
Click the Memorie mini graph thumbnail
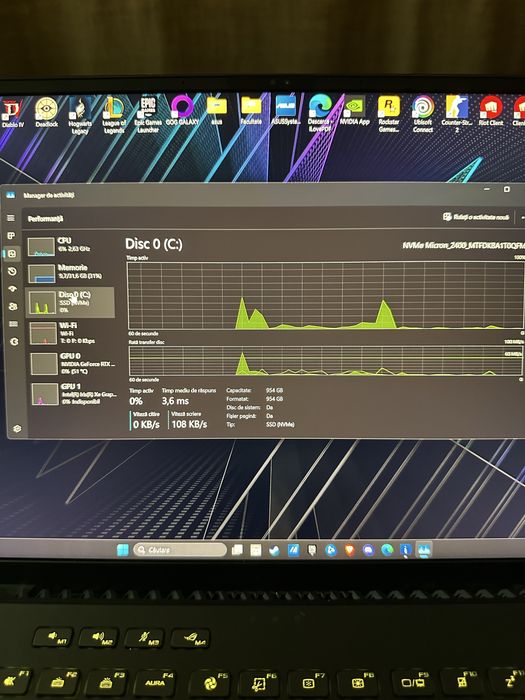coord(42,274)
